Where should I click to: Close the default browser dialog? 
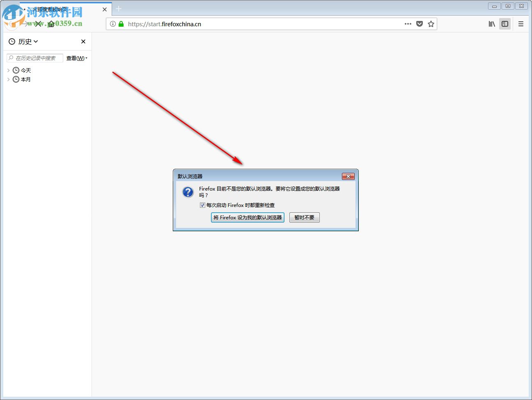pos(348,176)
